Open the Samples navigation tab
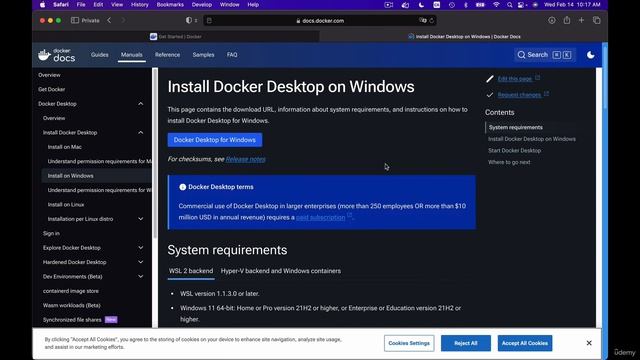 pyautogui.click(x=203, y=55)
